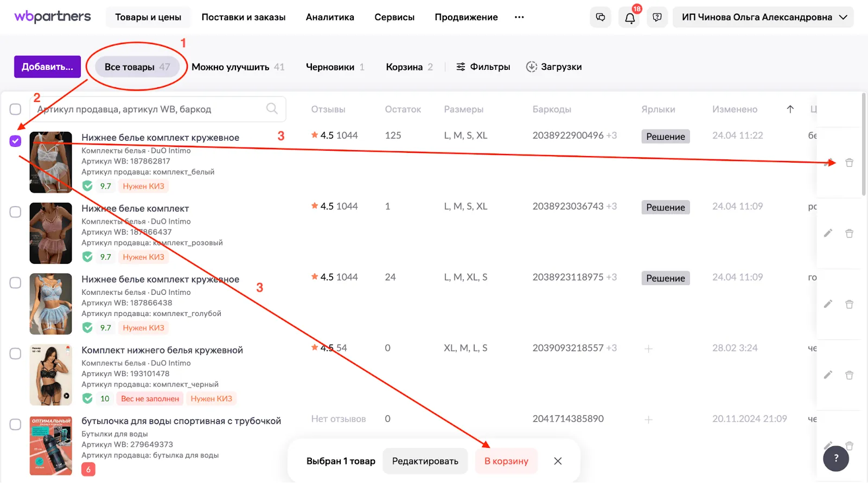Edit the blue lingerie set with pencil icon
Viewport: 868px width, 483px height.
click(828, 304)
